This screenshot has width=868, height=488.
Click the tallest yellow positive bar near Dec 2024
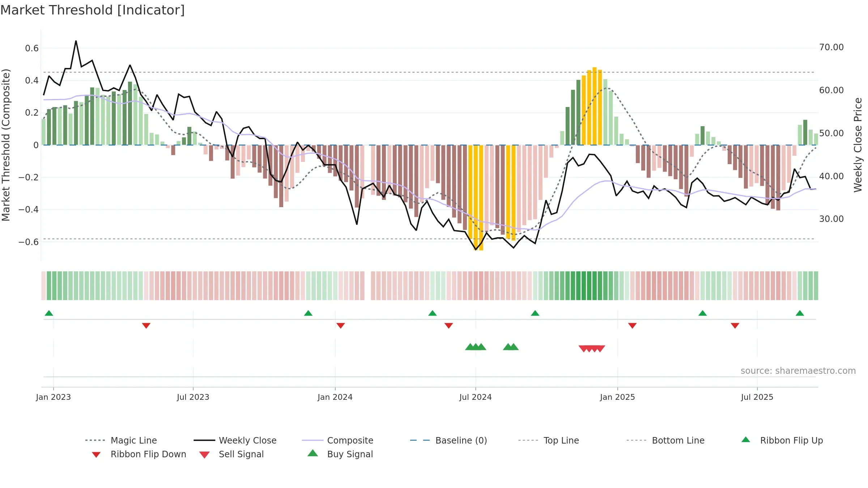[595, 106]
